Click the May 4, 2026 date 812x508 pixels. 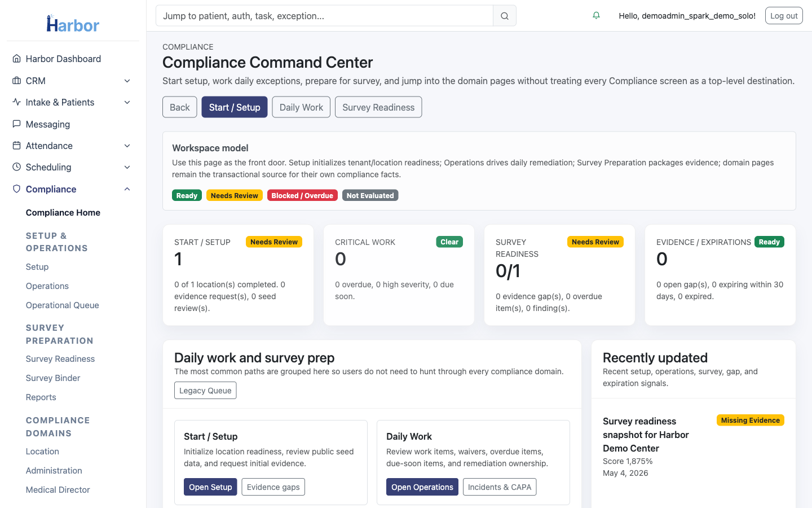pyautogui.click(x=625, y=473)
